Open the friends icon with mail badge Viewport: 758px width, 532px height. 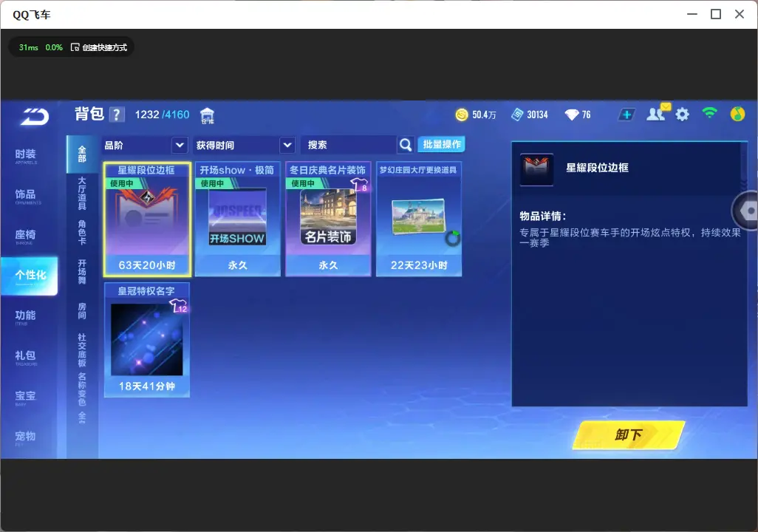click(658, 113)
